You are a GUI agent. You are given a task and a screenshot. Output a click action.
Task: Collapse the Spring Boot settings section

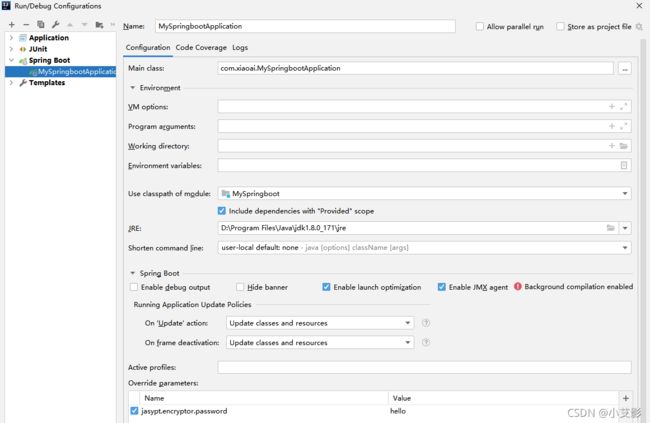(x=133, y=273)
